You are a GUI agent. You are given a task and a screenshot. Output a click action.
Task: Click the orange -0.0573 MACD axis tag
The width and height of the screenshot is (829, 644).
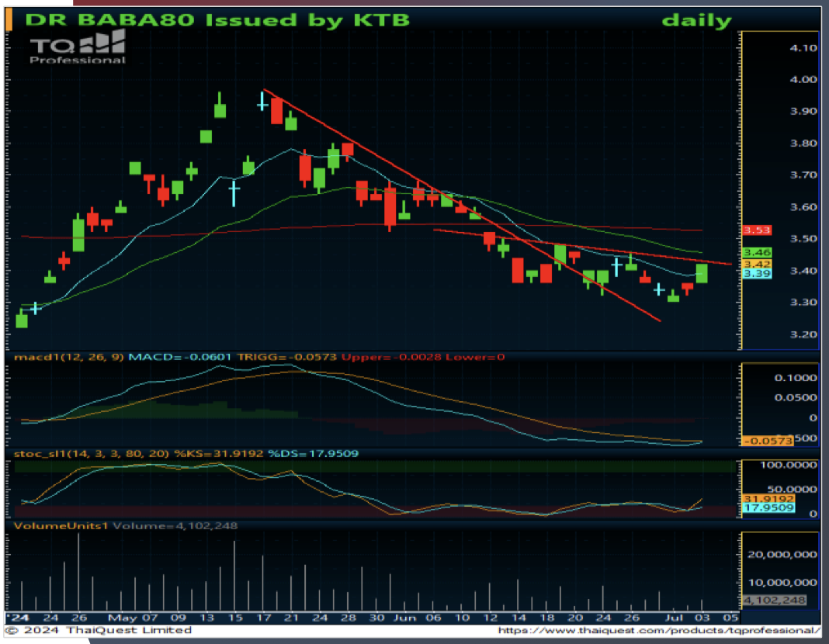pyautogui.click(x=768, y=441)
